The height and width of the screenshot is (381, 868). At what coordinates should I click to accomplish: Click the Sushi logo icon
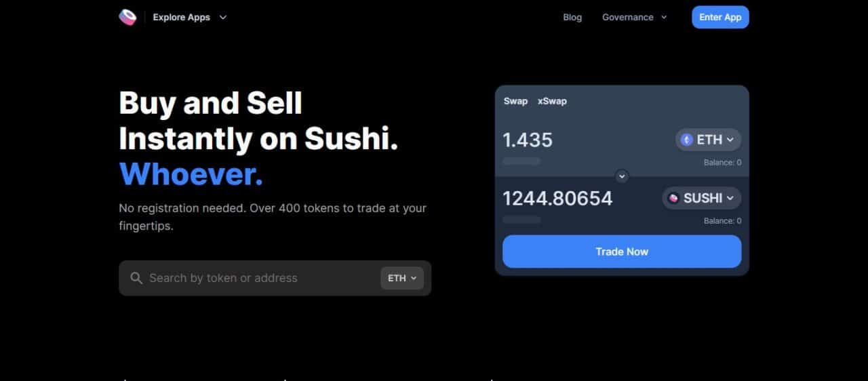pyautogui.click(x=127, y=18)
